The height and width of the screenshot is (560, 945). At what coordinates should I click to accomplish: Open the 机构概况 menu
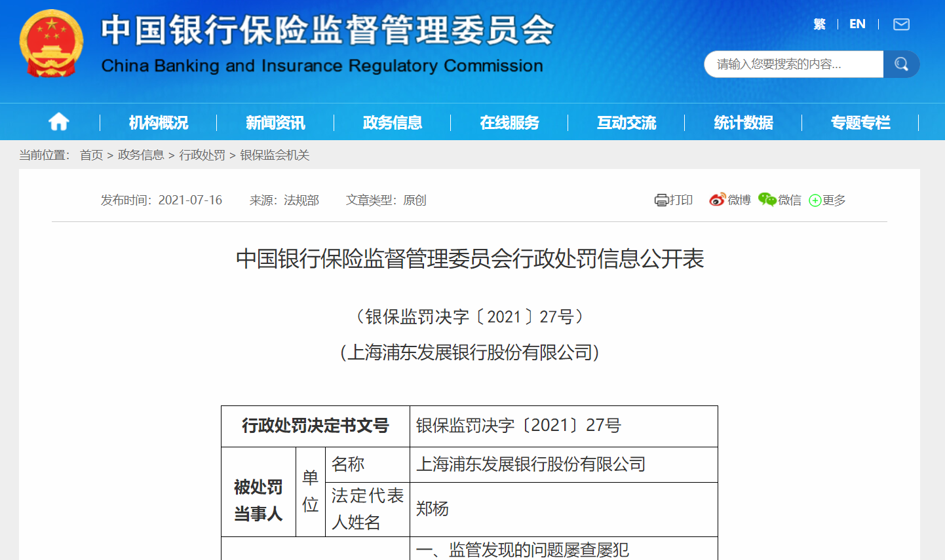pyautogui.click(x=158, y=122)
